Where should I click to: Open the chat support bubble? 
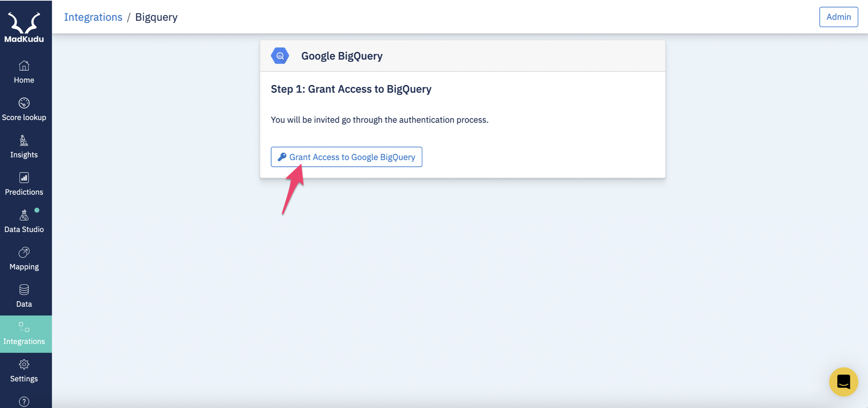point(843,382)
